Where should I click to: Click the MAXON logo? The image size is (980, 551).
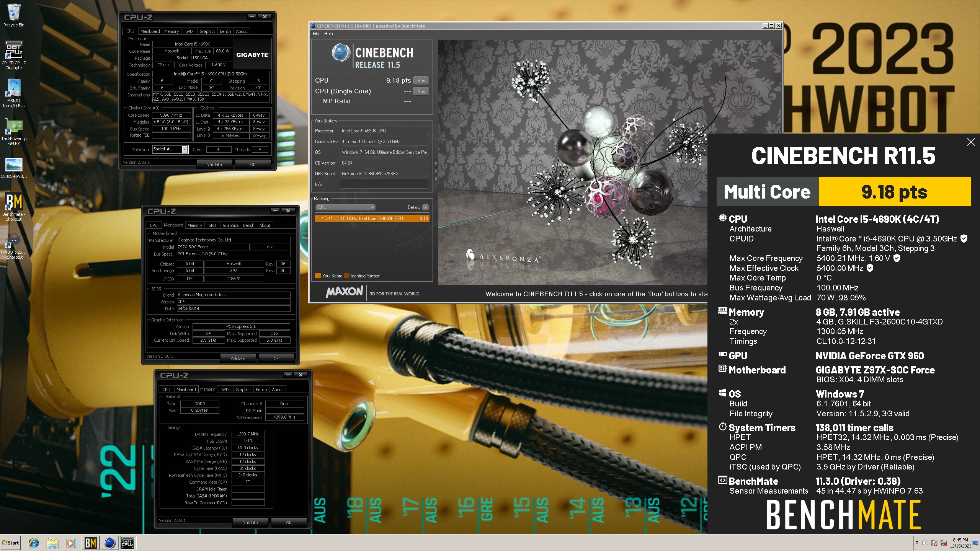pos(344,292)
